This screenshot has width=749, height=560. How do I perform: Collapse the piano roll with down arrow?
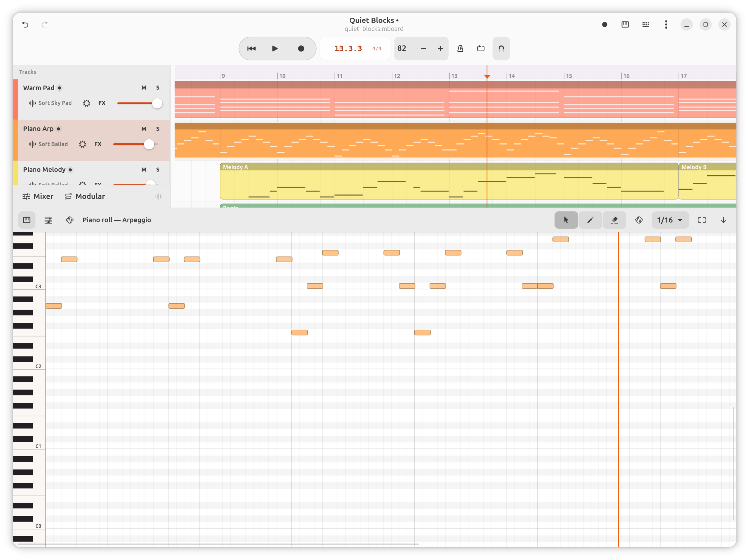click(723, 220)
